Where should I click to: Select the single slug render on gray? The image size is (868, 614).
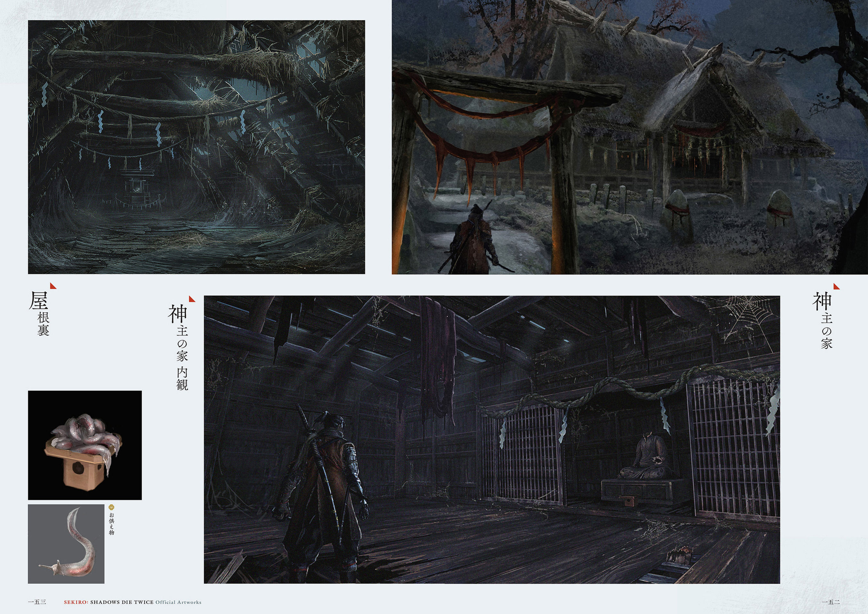click(x=66, y=544)
